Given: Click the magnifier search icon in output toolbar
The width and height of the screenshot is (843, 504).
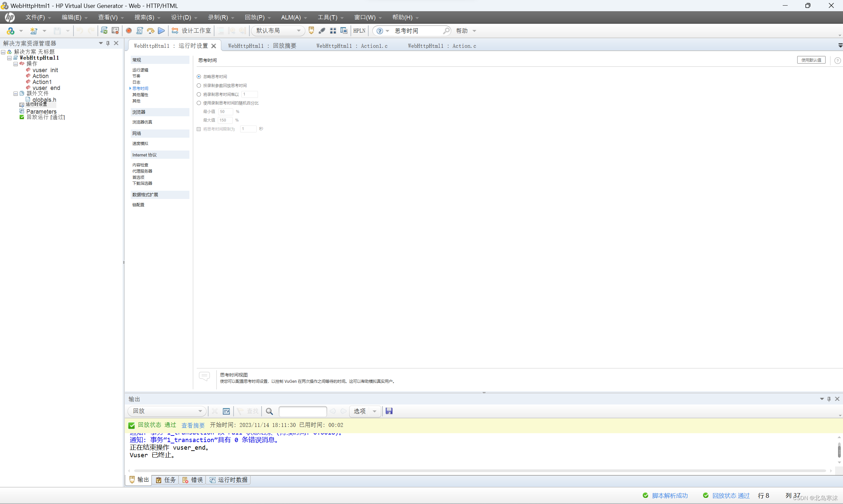Looking at the screenshot, I should click(x=269, y=411).
